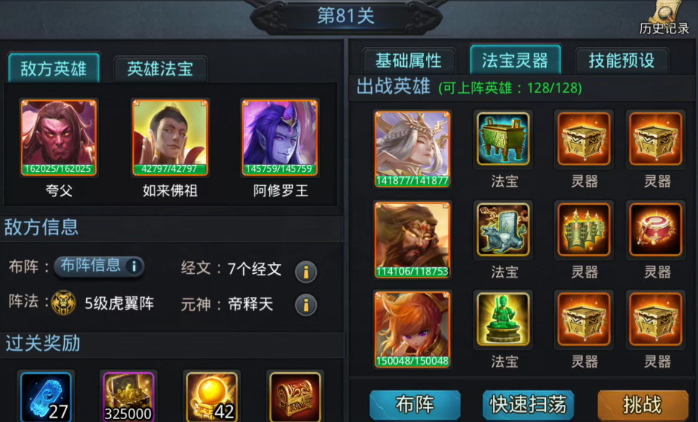The image size is (698, 422).
Task: Select the golden bells 灵器 icon
Action: (584, 230)
